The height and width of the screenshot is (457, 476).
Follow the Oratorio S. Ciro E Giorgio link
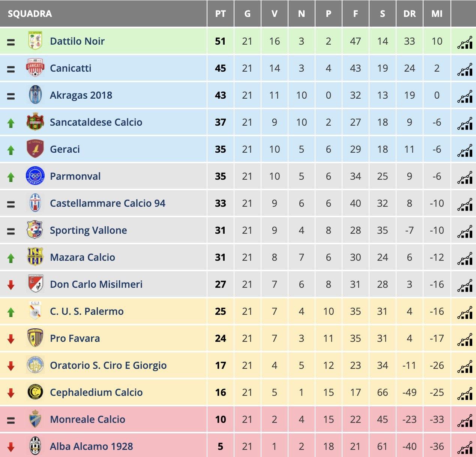pos(108,365)
